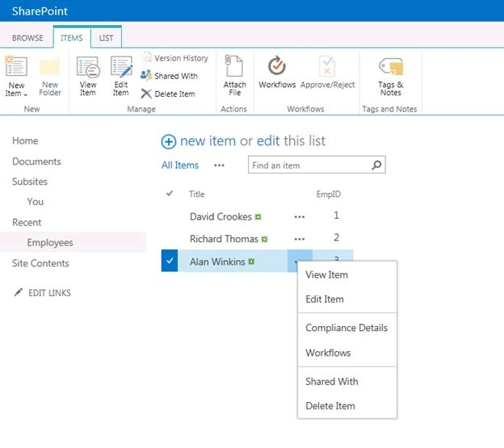Open the Workflows ribbon icon
The height and width of the screenshot is (448, 504).
(277, 65)
